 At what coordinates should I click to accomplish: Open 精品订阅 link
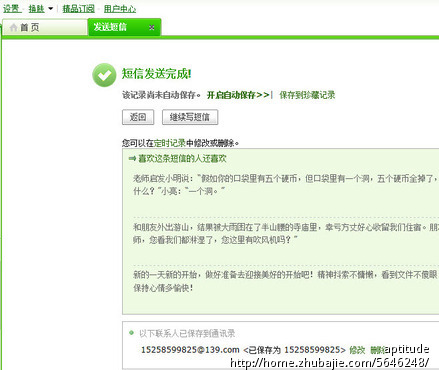pos(79,9)
